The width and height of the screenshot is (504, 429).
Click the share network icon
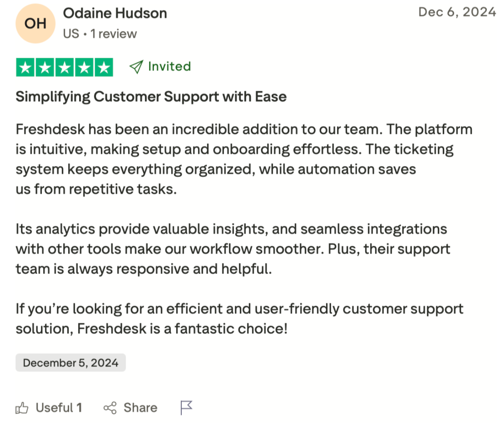point(110,408)
